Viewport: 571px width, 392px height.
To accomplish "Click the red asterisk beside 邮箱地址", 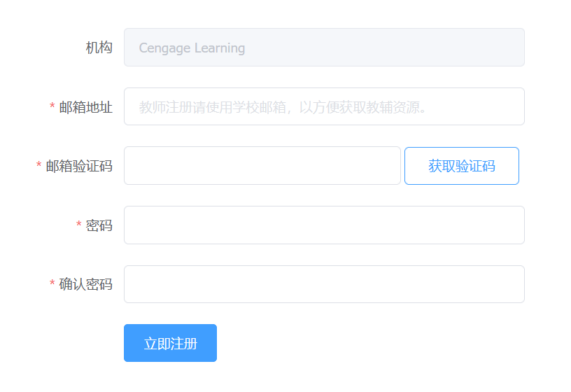I will pos(52,107).
